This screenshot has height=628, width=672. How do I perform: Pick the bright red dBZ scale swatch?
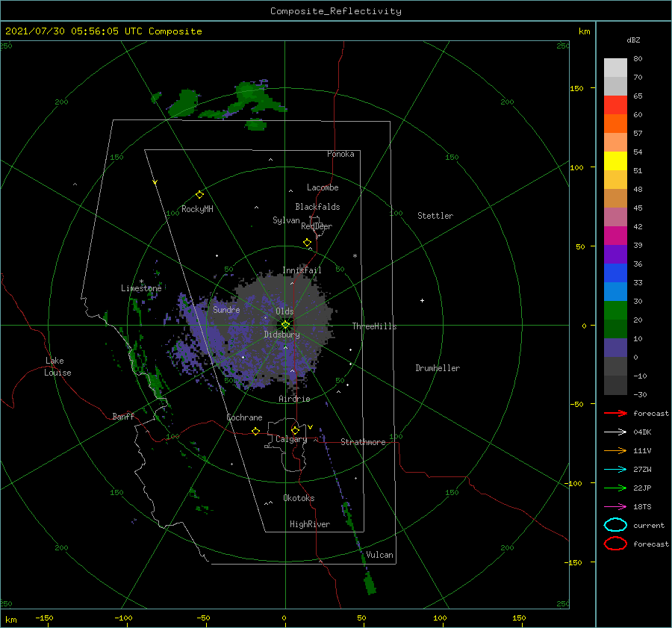tap(615, 105)
